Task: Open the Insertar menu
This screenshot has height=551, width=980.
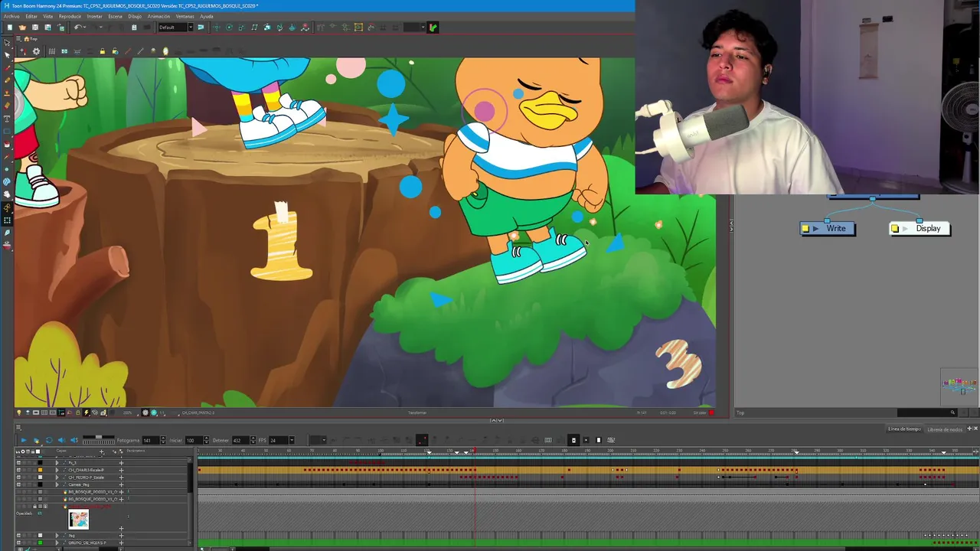Action: 94,16
